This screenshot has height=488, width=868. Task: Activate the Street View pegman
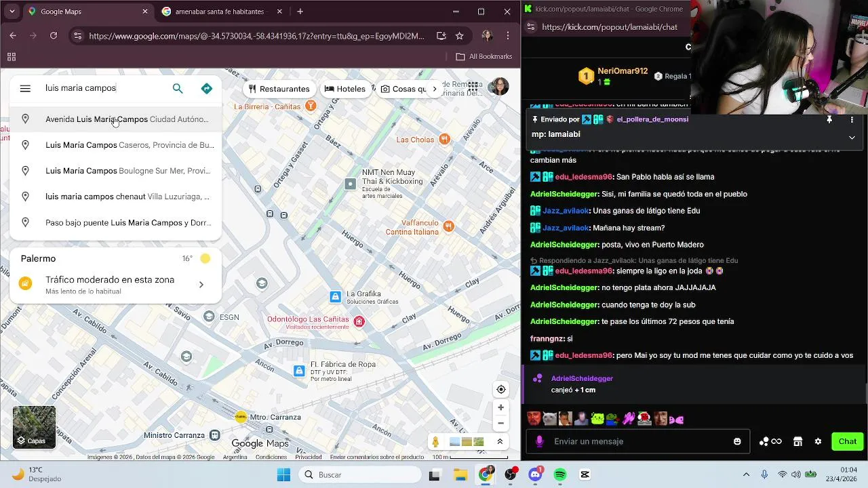click(435, 442)
